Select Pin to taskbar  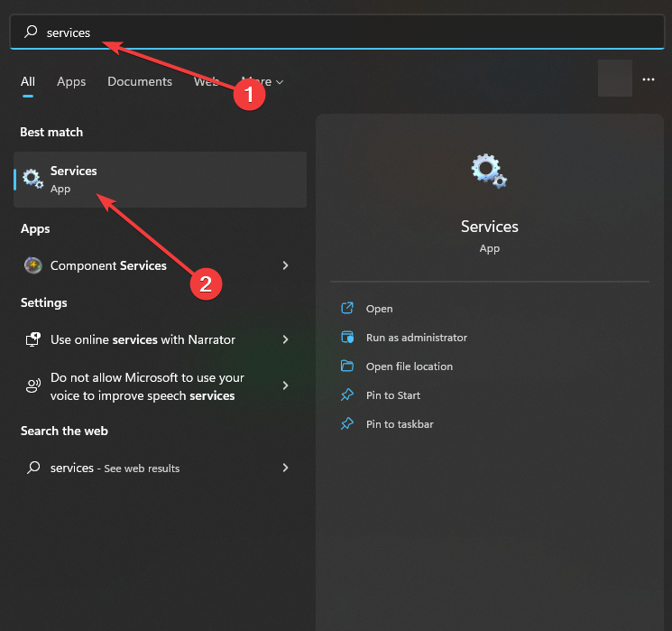pos(400,424)
